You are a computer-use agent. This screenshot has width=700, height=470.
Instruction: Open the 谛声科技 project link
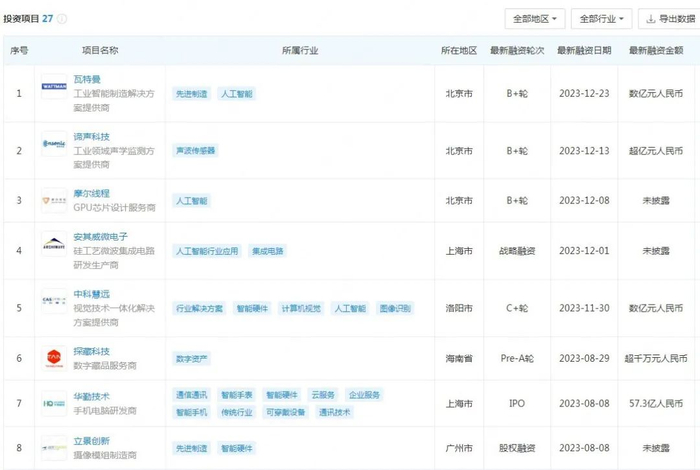(x=92, y=137)
